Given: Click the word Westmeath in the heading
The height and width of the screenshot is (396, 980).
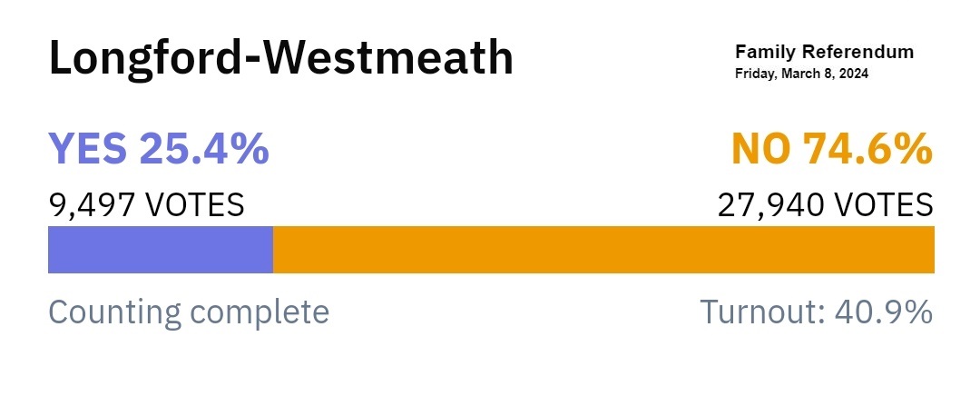Looking at the screenshot, I should [x=387, y=57].
